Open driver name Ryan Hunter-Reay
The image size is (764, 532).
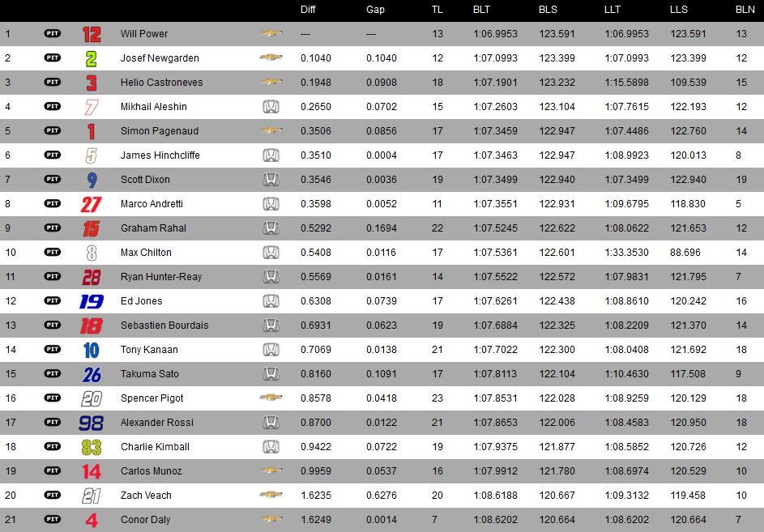[x=161, y=277]
